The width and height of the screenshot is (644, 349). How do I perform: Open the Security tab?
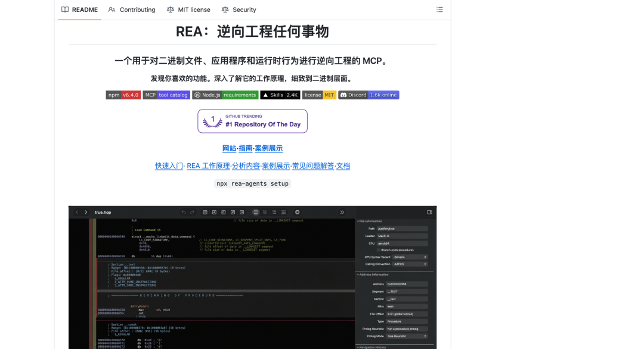coord(239,10)
